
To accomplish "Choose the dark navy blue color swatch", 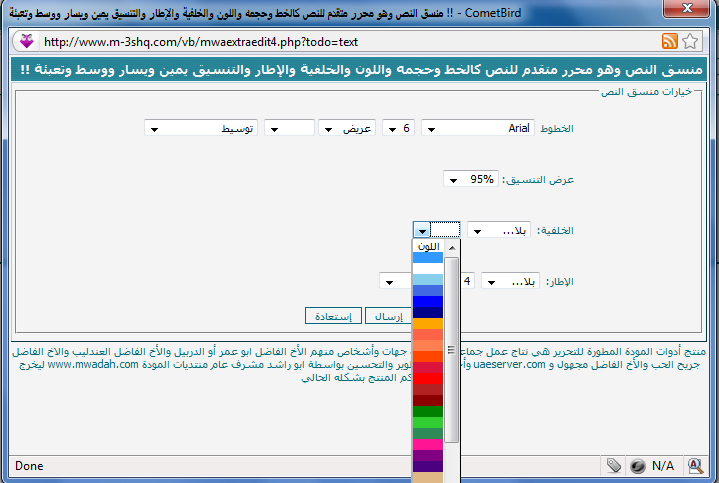I will (x=428, y=312).
